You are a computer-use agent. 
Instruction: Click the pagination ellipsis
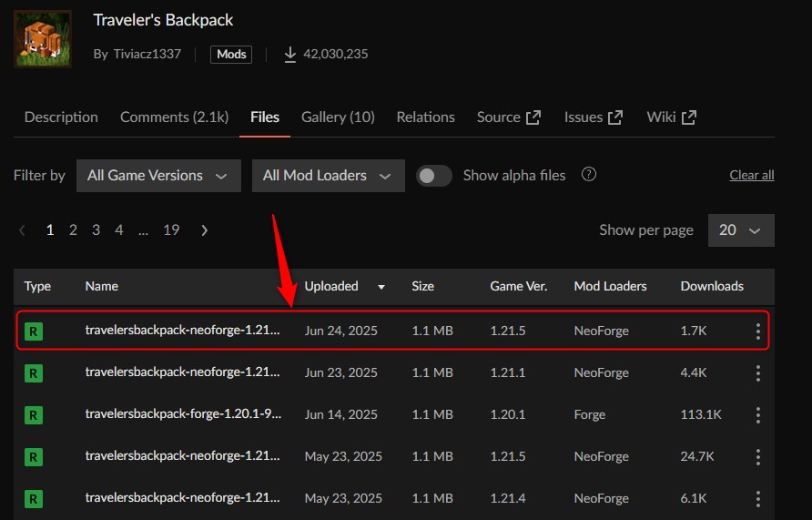(x=144, y=231)
